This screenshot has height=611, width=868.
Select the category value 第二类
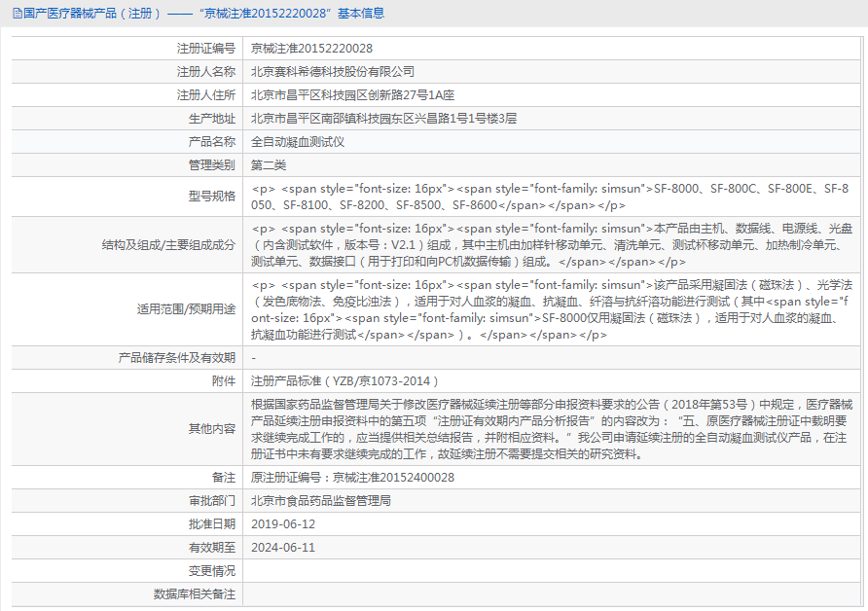[x=269, y=165]
